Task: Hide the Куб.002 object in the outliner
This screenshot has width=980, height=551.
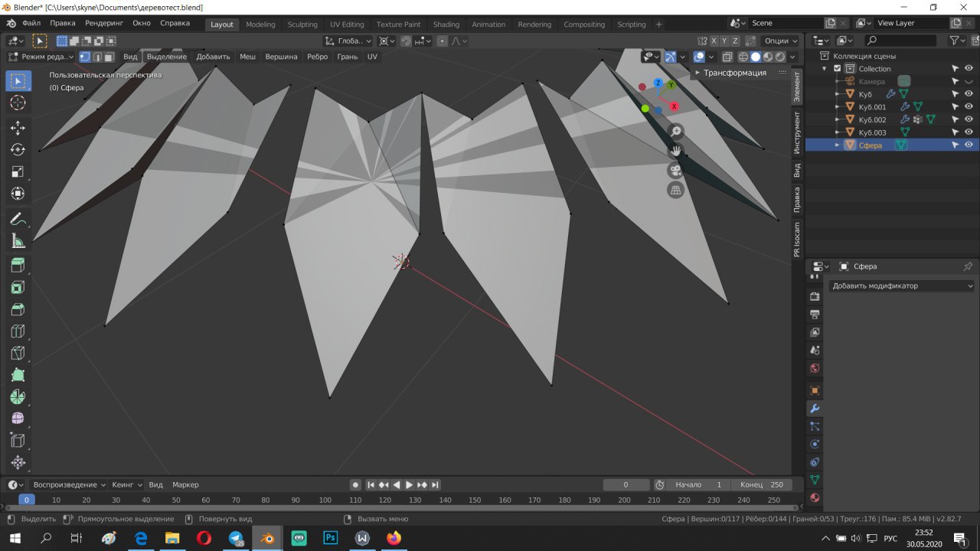Action: 969,119
